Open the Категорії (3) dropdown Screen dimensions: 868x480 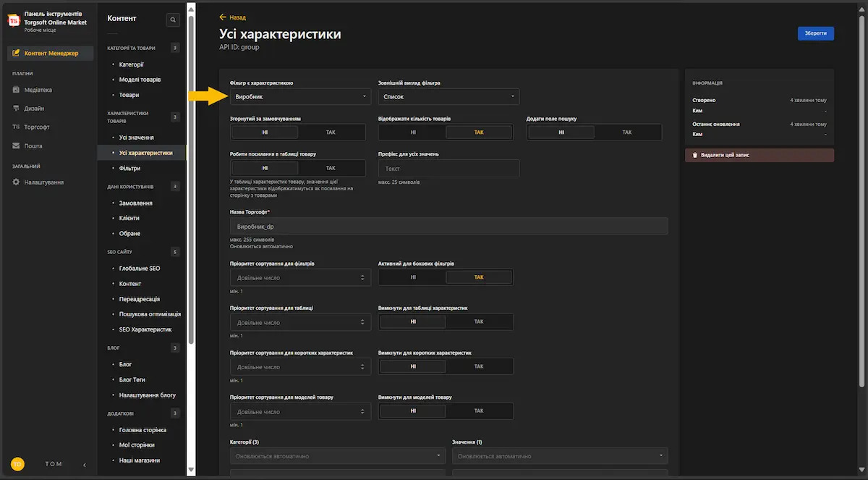(337, 456)
